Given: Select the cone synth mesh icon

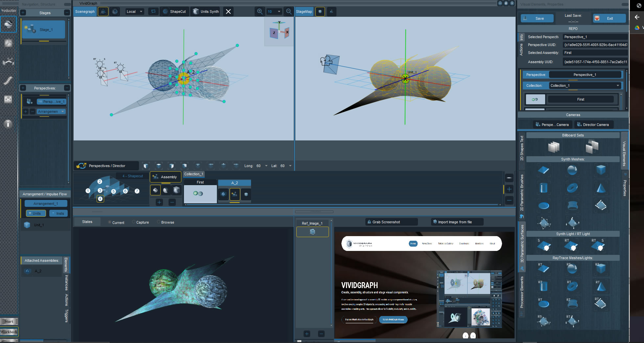Looking at the screenshot, I should click(601, 188).
